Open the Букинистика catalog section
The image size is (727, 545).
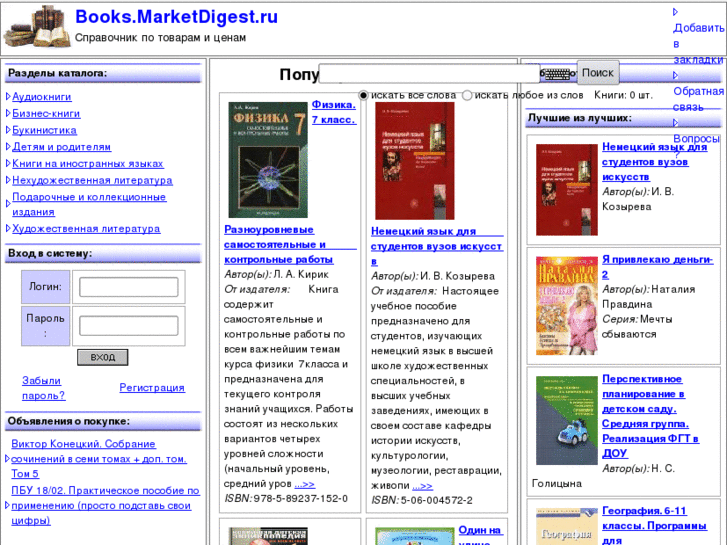click(x=45, y=130)
